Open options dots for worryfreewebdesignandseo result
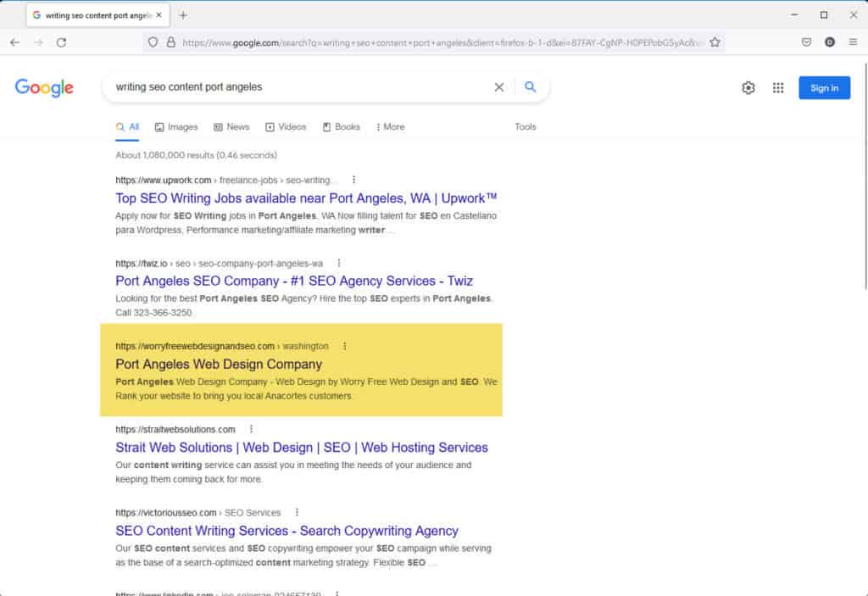The width and height of the screenshot is (868, 596). pos(344,346)
